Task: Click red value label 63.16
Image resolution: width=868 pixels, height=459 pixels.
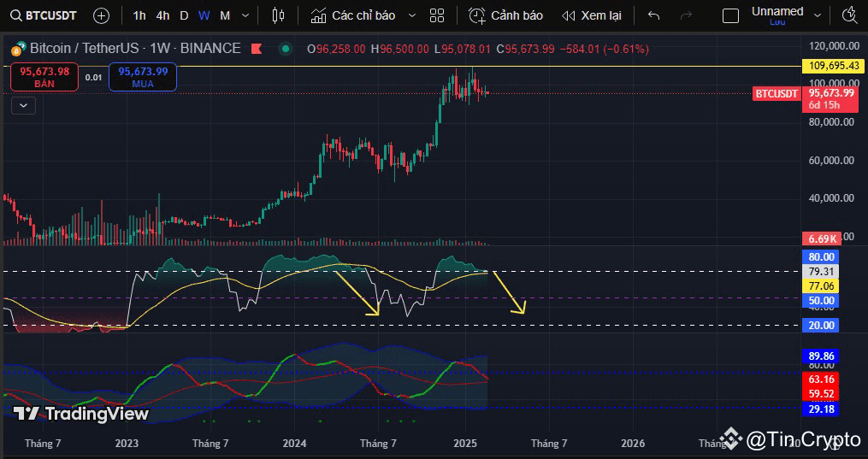Action: (x=821, y=380)
